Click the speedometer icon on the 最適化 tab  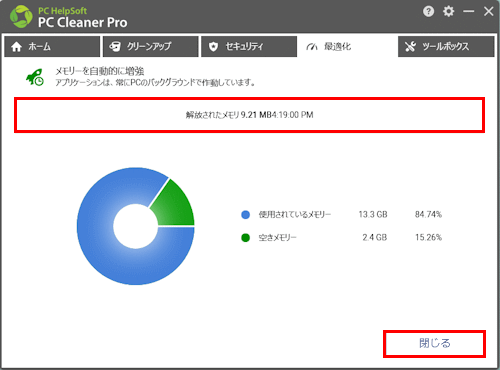tap(312, 47)
